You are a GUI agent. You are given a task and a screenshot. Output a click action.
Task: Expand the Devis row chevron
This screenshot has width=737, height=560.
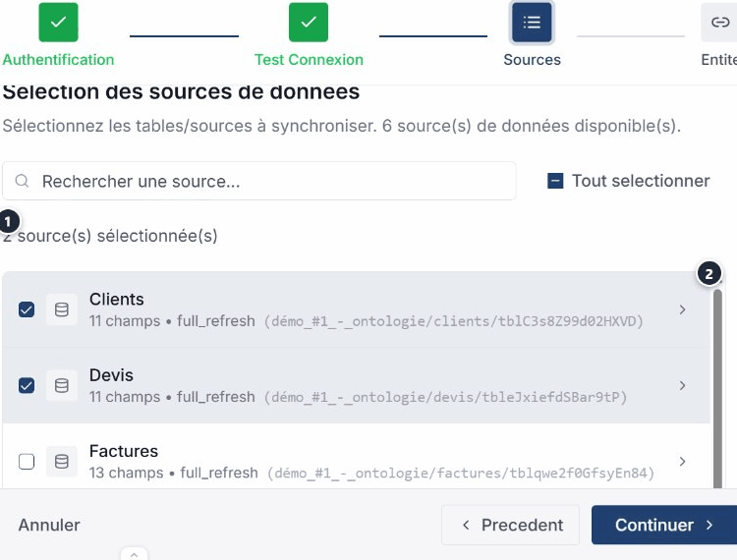click(683, 385)
